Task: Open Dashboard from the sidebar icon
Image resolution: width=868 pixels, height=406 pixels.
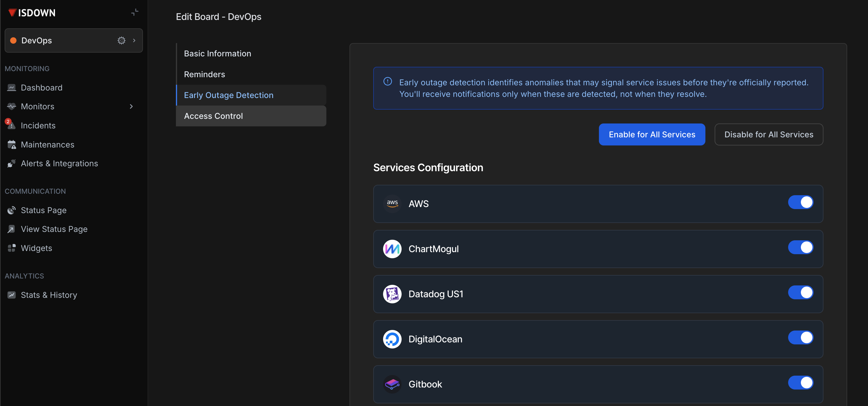Action: (x=12, y=88)
